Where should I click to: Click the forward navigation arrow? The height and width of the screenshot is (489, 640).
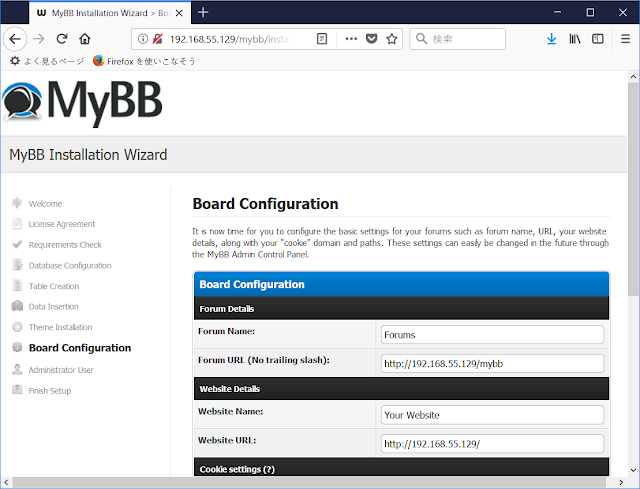(39, 39)
